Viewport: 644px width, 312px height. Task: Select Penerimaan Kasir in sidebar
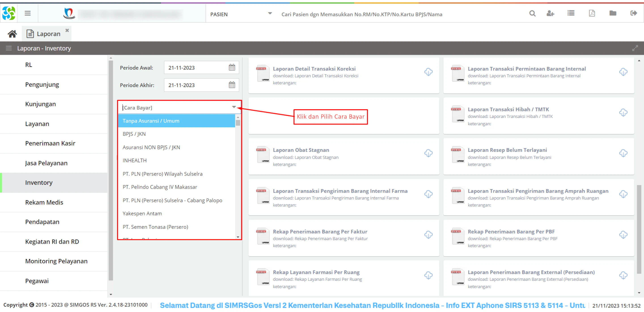tap(54, 143)
